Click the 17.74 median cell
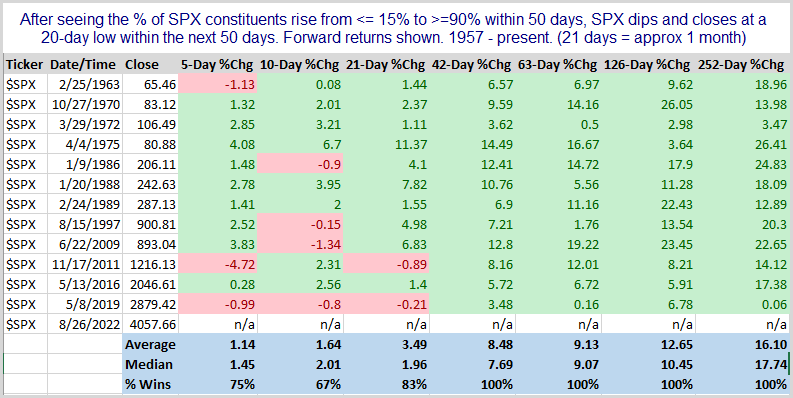 [740, 365]
